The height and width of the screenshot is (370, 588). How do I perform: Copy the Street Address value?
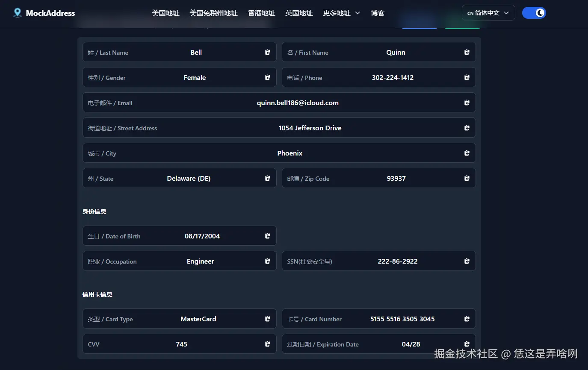click(x=467, y=128)
